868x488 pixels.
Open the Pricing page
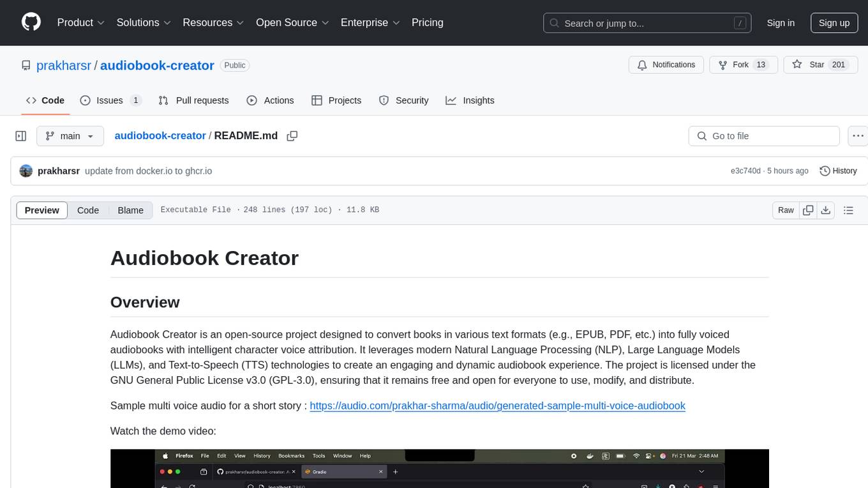428,22
